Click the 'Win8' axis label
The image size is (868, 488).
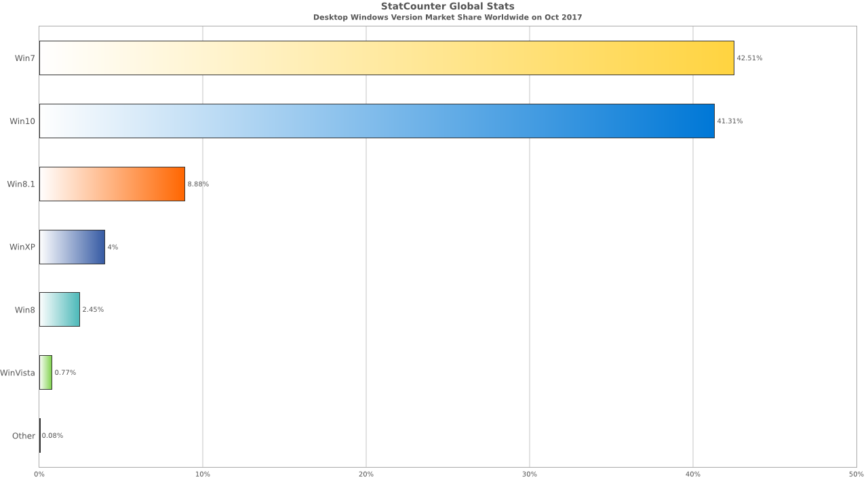pos(25,310)
